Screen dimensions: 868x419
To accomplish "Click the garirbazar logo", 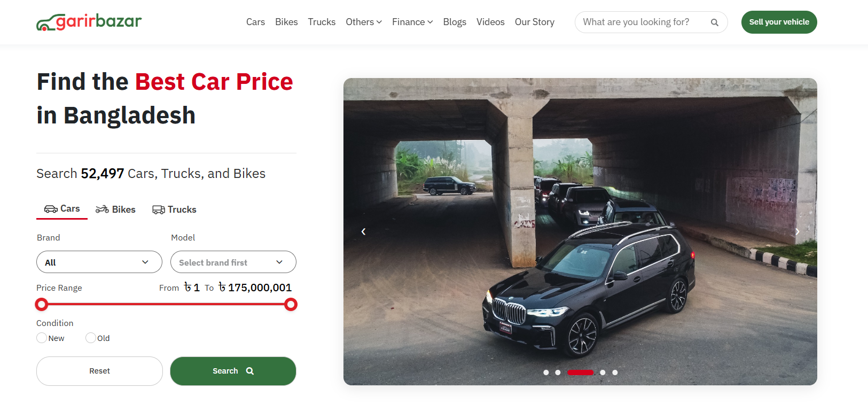I will click(89, 22).
